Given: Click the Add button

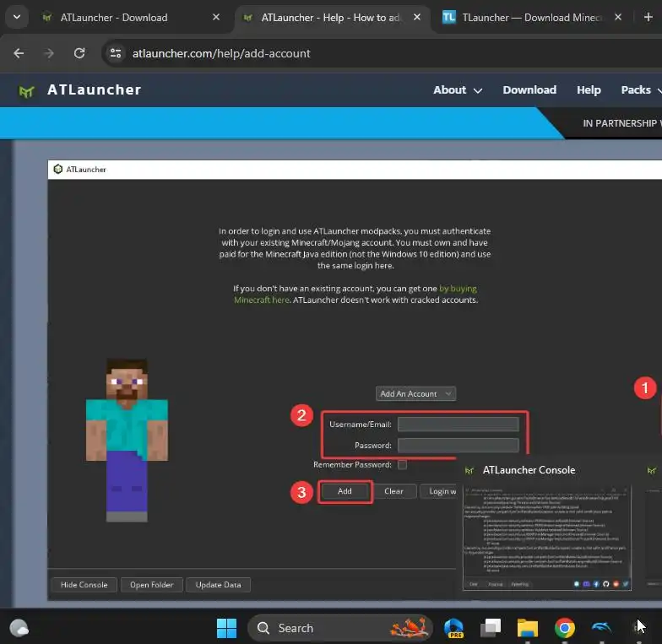Looking at the screenshot, I should click(345, 491).
